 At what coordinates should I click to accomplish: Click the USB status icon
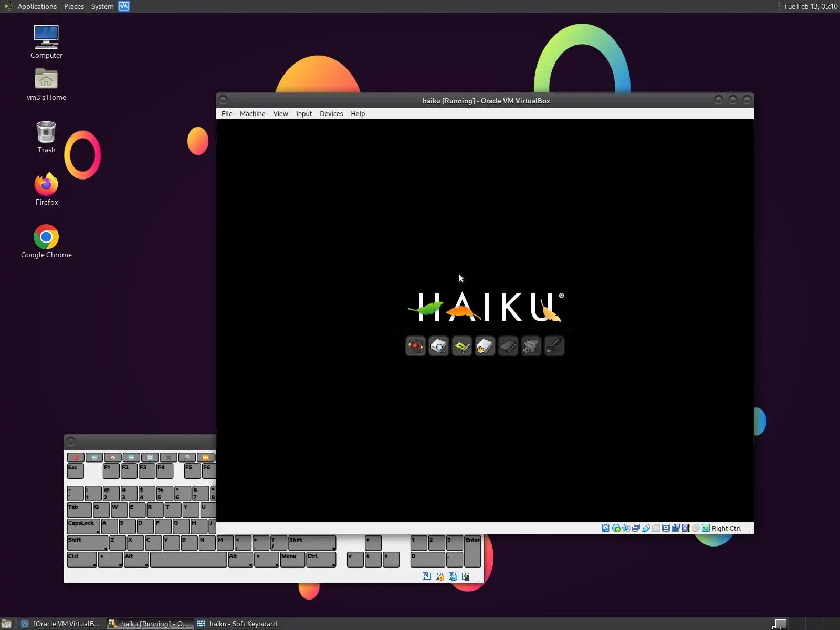pos(646,528)
